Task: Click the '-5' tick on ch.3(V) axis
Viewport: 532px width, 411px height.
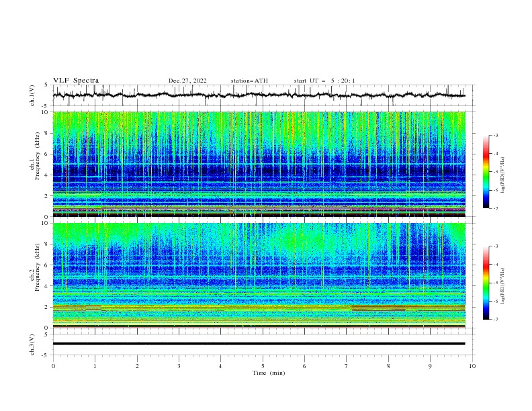Action: [46, 355]
